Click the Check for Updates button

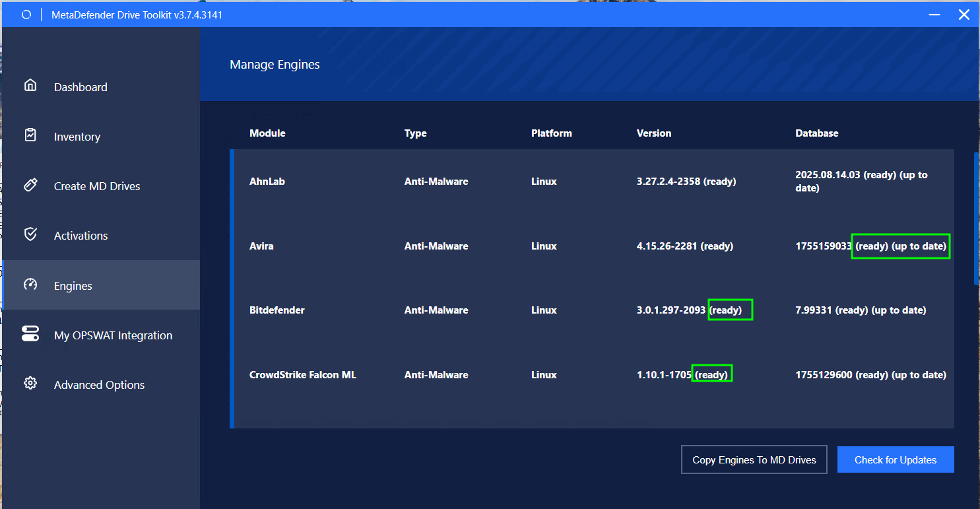pyautogui.click(x=896, y=460)
